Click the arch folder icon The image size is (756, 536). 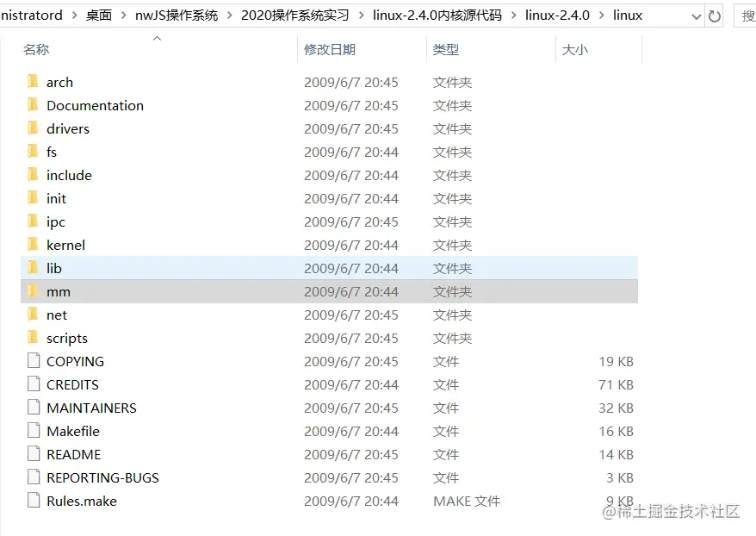(x=33, y=82)
